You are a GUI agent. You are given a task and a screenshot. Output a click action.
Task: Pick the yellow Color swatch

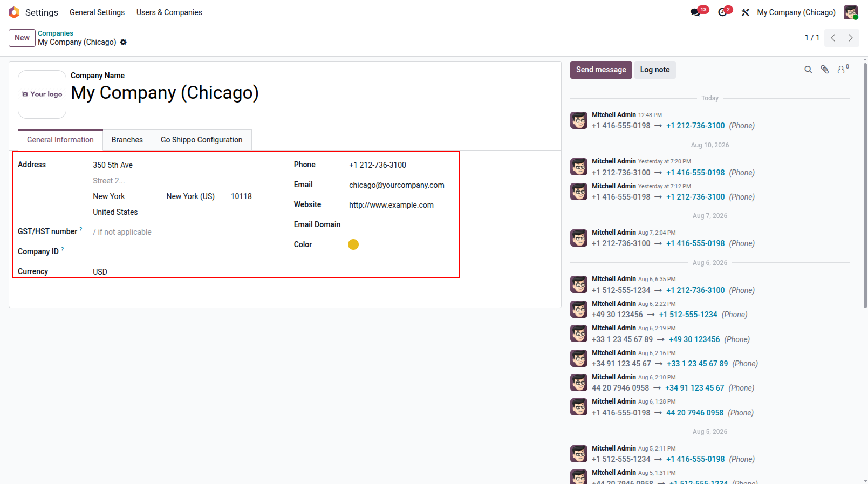(353, 244)
